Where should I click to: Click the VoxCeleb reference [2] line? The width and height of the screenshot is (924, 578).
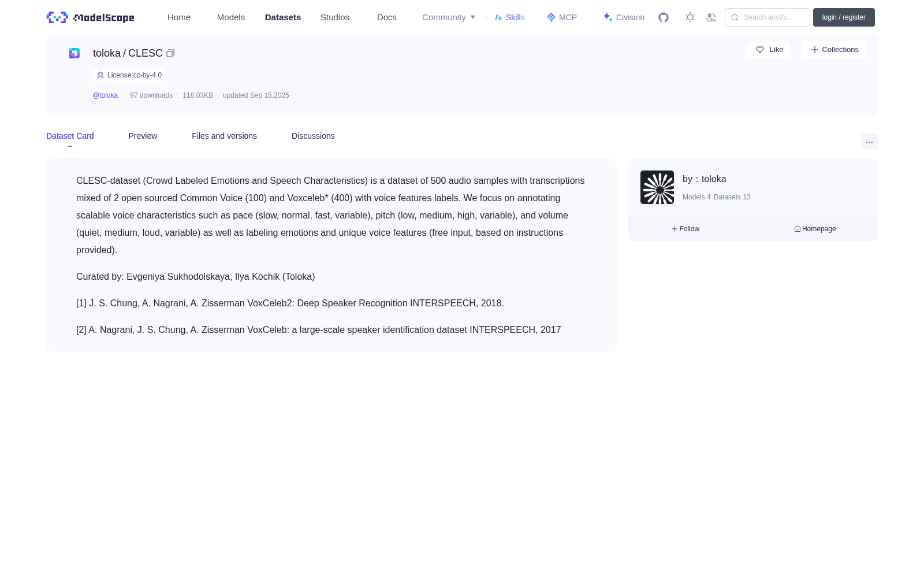point(319,330)
